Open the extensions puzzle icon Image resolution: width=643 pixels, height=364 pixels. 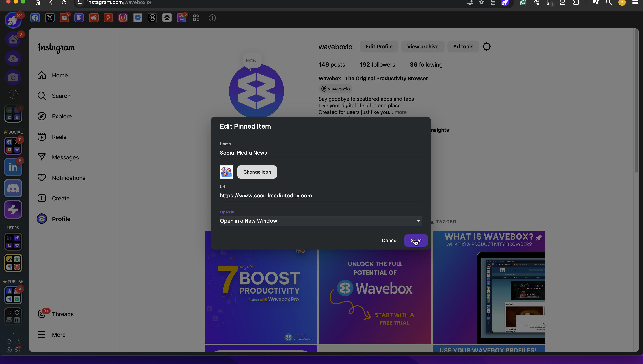pos(576,3)
